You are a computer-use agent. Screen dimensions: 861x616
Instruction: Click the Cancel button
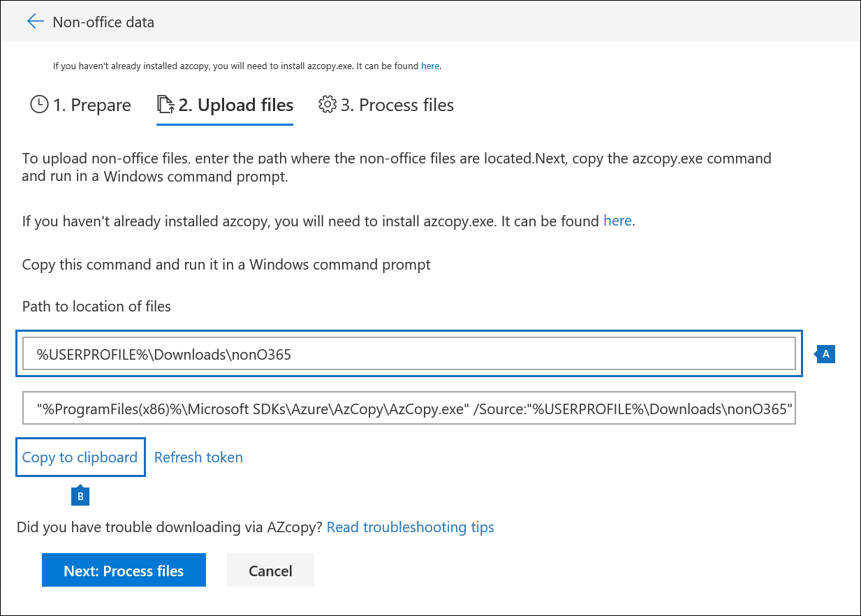click(270, 571)
